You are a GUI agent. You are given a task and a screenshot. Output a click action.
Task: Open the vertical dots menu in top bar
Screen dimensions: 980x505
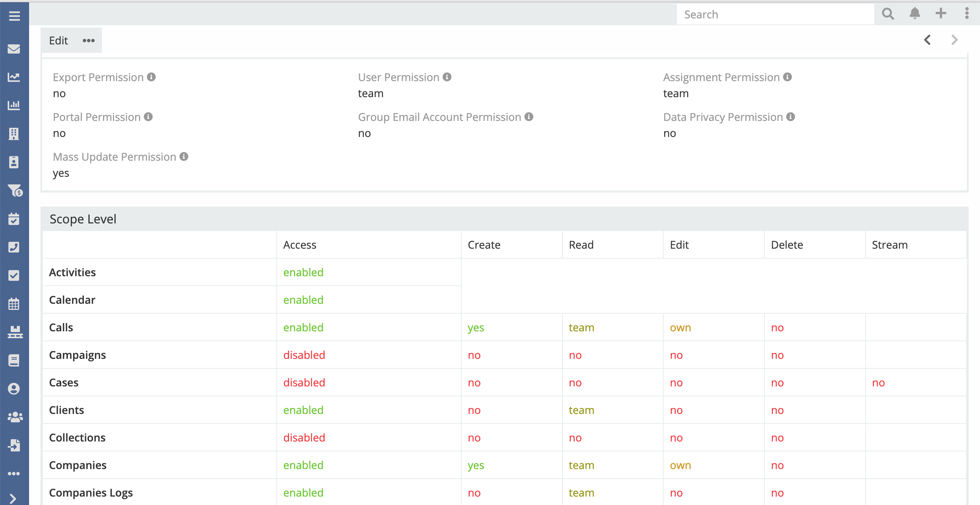[x=967, y=14]
